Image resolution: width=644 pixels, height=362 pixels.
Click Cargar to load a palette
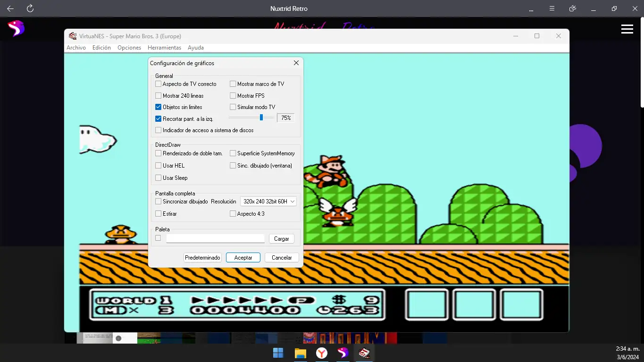(x=282, y=239)
